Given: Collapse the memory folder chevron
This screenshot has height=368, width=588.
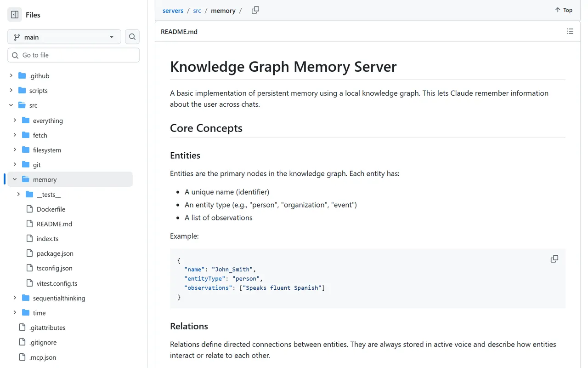Looking at the screenshot, I should (15, 179).
